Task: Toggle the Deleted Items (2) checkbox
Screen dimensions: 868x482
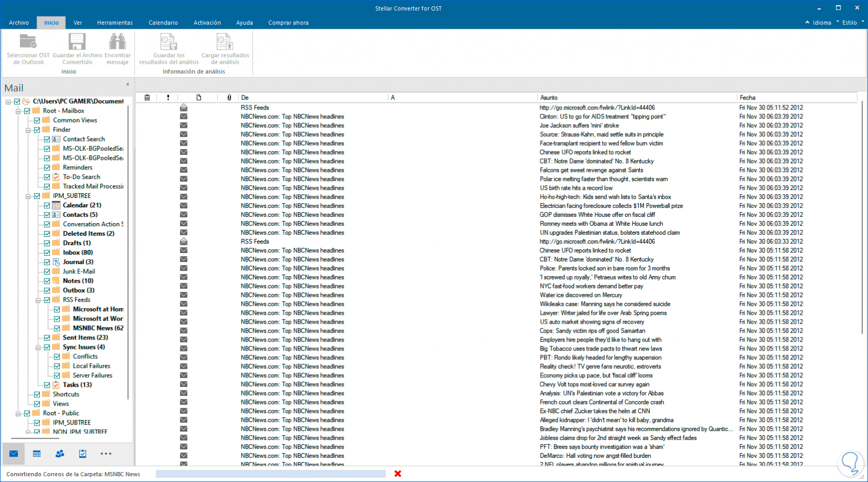Action: click(x=47, y=234)
